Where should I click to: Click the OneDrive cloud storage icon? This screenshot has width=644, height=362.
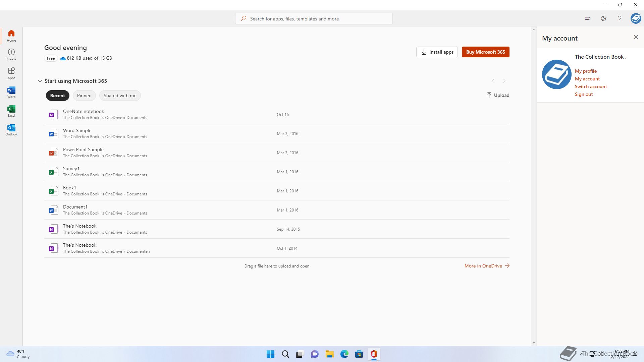[x=63, y=58]
